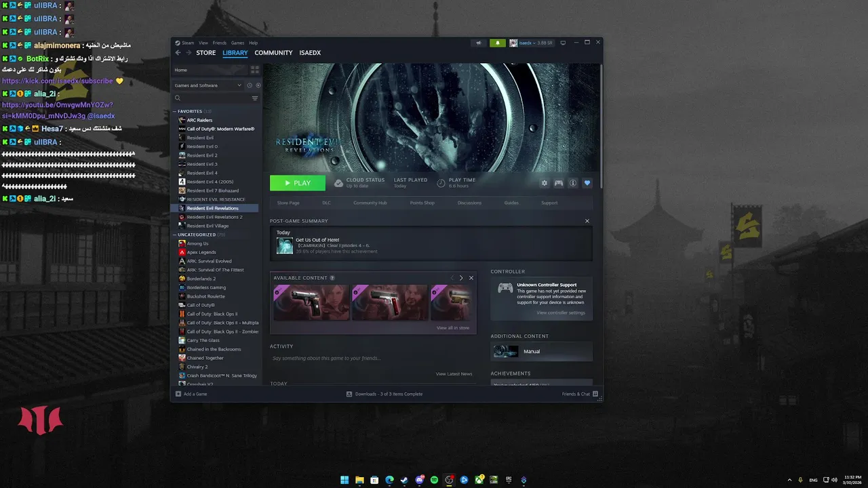This screenshot has width=868, height=488.
Task: Go to the COMMUNITY tab
Action: click(273, 53)
